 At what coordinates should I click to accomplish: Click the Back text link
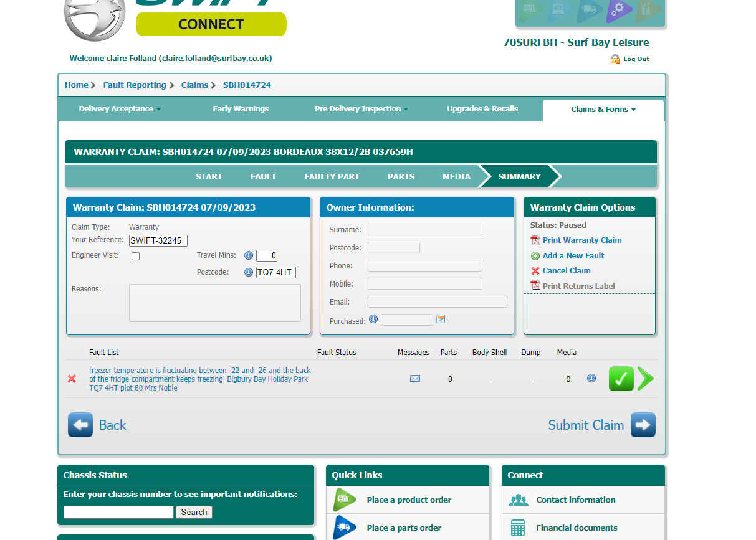pyautogui.click(x=112, y=425)
